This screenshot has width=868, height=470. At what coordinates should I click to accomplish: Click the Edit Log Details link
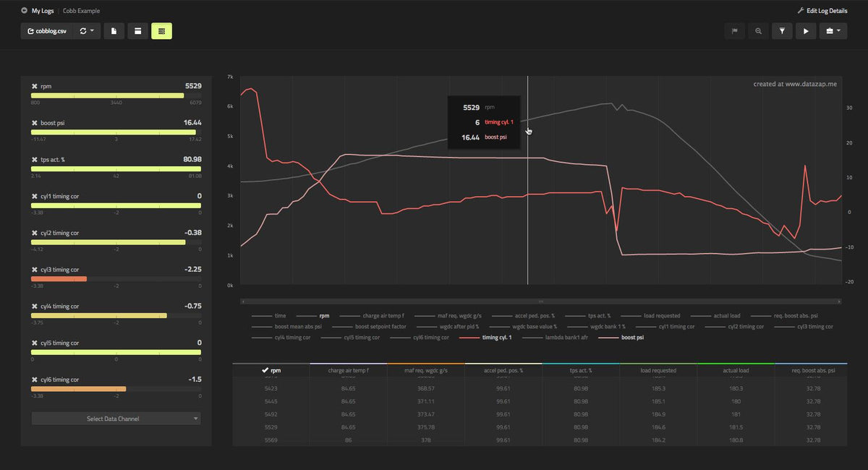(x=822, y=11)
